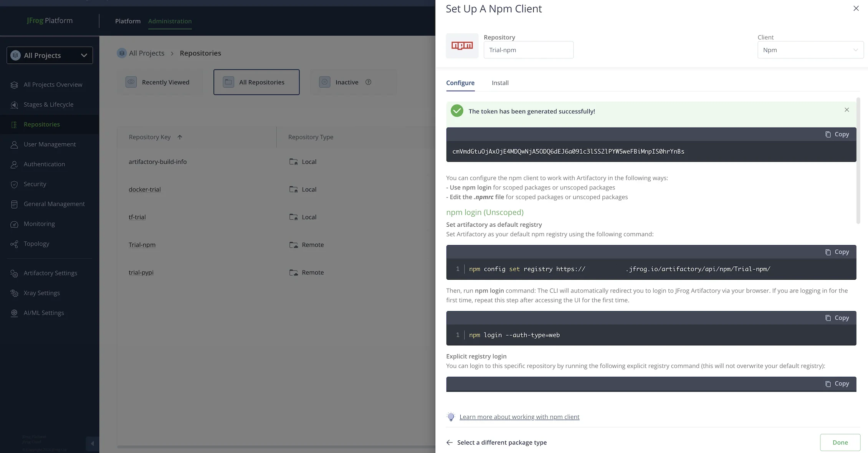Viewport: 868px width, 453px height.
Task: Click the Repositories sidebar icon
Action: 14,124
